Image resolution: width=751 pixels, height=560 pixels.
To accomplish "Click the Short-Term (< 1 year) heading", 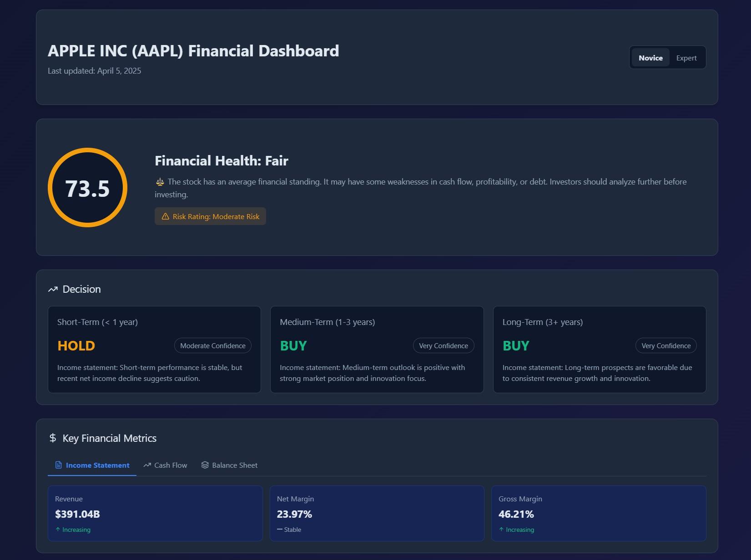I will [97, 322].
